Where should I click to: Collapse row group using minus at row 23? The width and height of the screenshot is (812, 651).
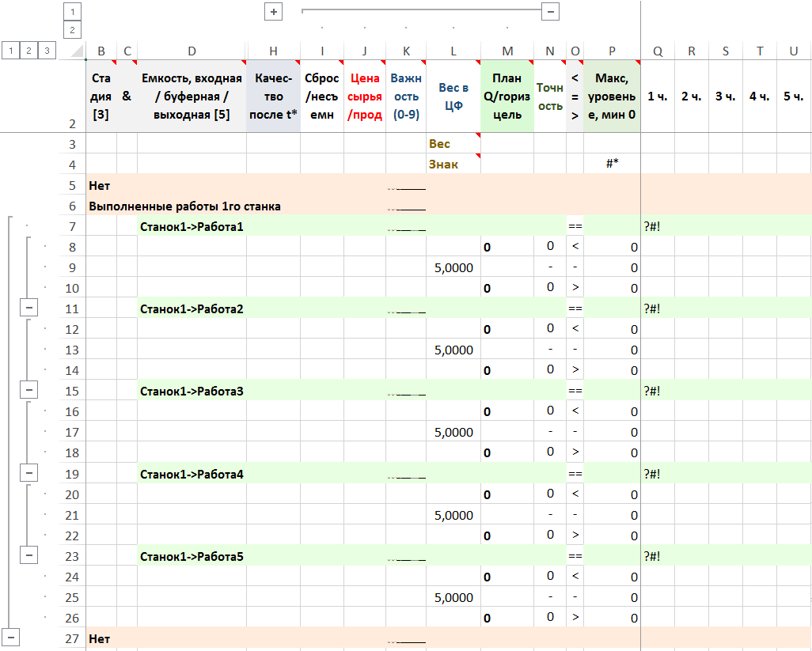click(30, 555)
